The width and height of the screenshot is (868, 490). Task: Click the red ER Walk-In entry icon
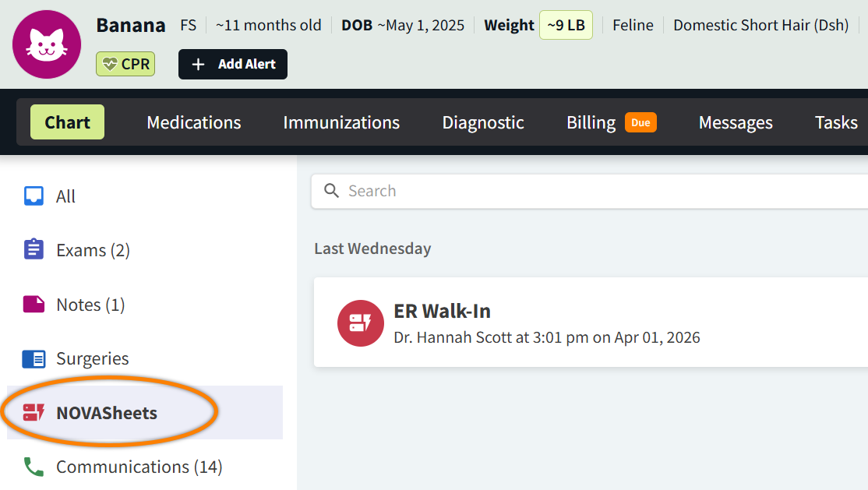click(360, 323)
